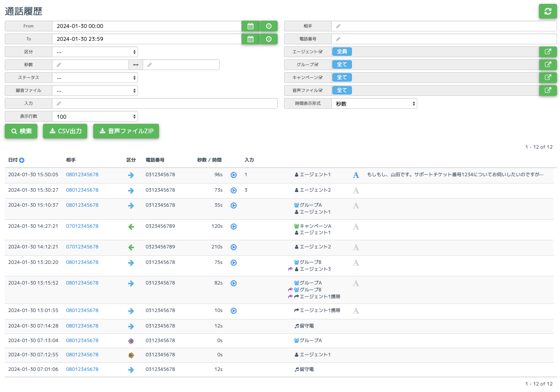The image size is (560, 392).
Task: Open selection popup for キャンペーン filter
Action: pyautogui.click(x=548, y=77)
